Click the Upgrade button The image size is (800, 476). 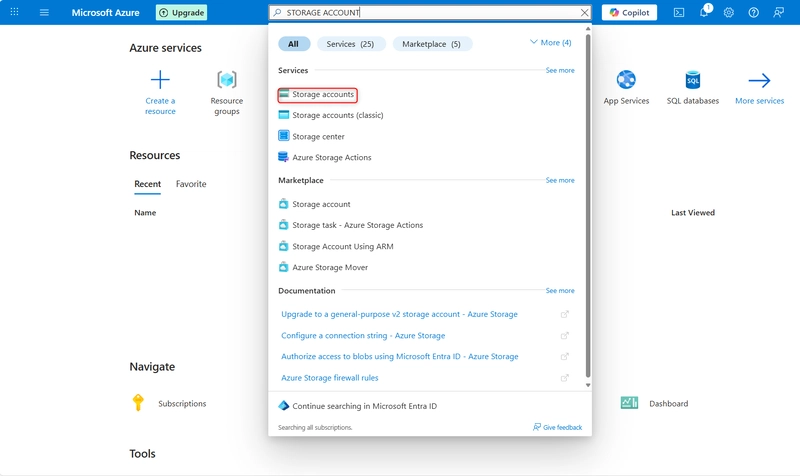[181, 13]
